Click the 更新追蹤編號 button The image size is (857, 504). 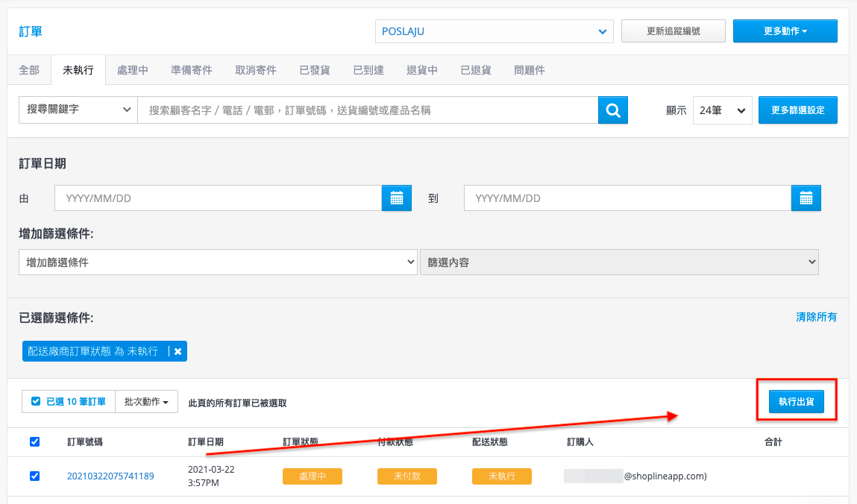click(x=674, y=31)
